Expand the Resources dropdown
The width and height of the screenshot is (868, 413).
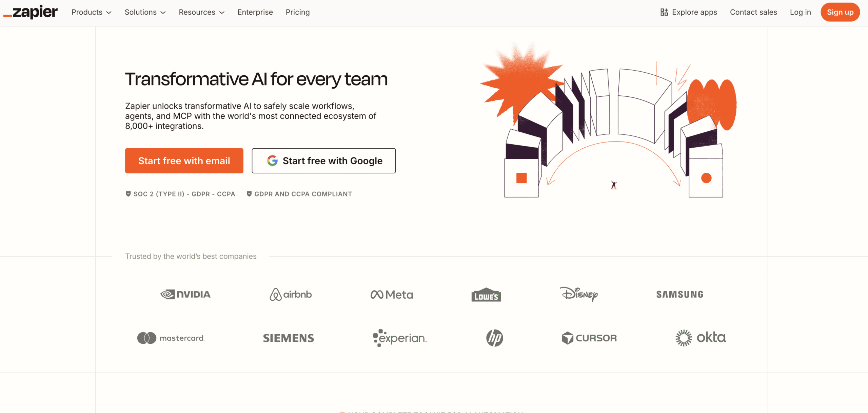point(202,12)
